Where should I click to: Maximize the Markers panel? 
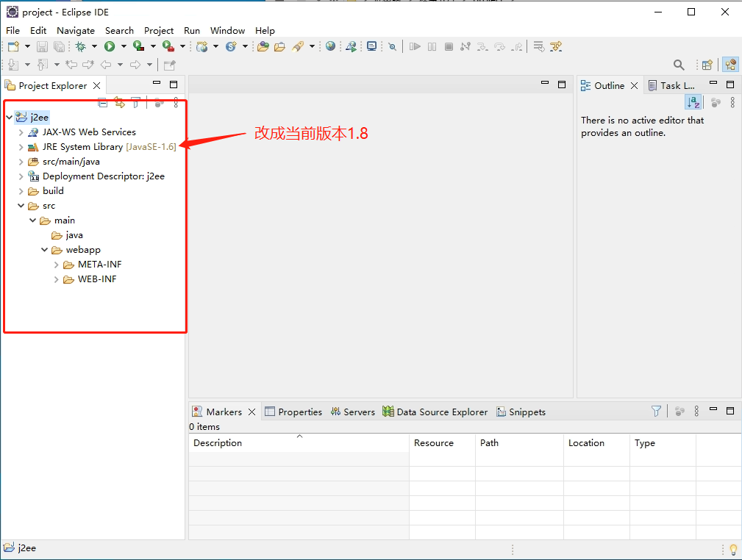tap(730, 411)
